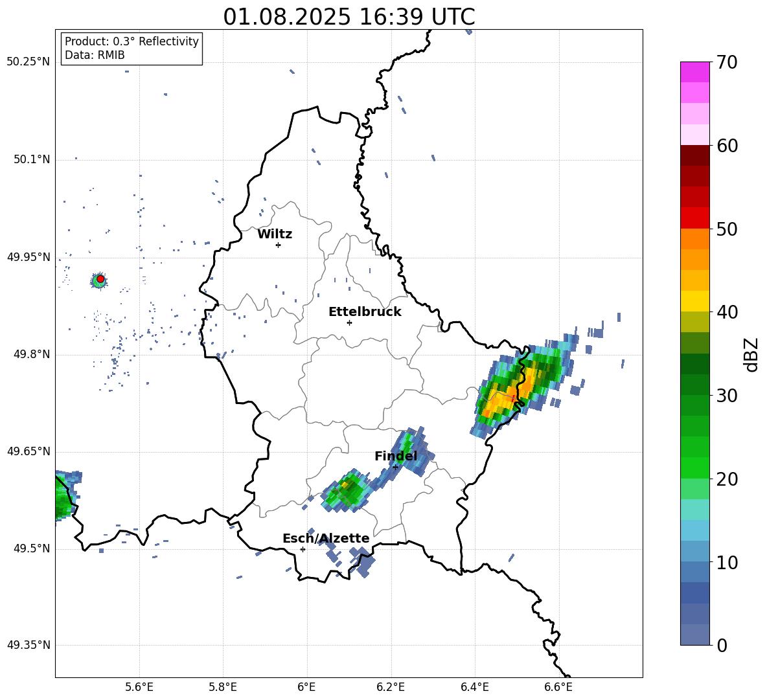Click the 5.8°E longitude label
767x700 pixels.
point(223,687)
